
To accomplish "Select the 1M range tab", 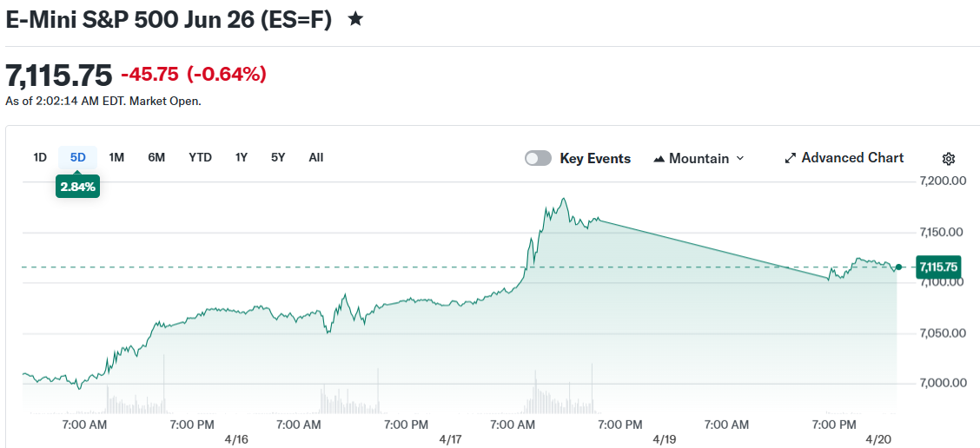I will point(116,157).
